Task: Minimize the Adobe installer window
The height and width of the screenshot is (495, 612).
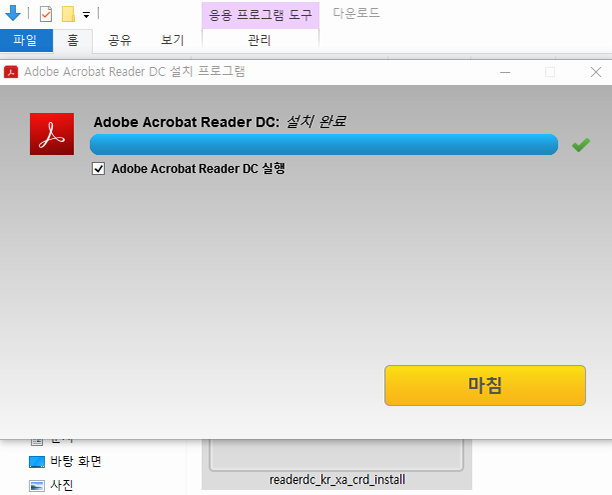Action: coord(505,72)
